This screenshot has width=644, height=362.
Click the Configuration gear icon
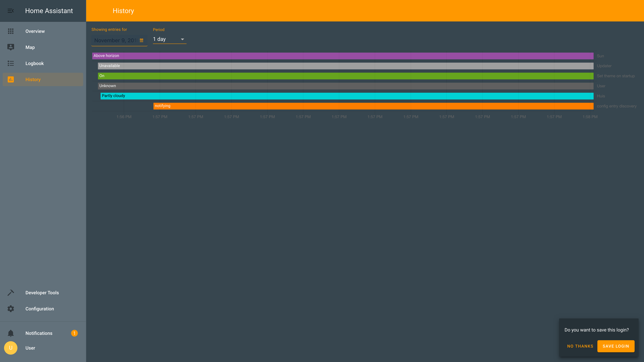pos(11,309)
